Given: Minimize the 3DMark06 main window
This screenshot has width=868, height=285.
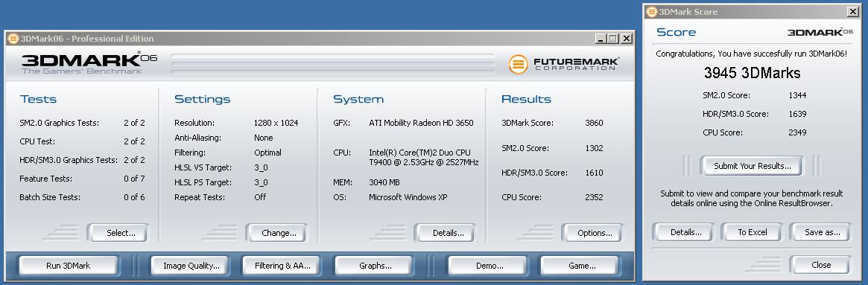Looking at the screenshot, I should click(x=601, y=38).
